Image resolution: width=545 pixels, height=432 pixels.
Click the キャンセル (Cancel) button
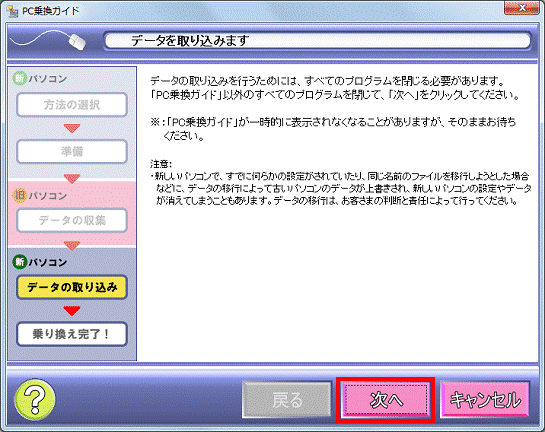(485, 400)
